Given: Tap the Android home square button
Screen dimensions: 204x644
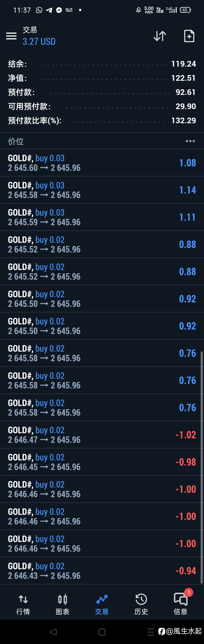Looking at the screenshot, I should [x=102, y=632].
